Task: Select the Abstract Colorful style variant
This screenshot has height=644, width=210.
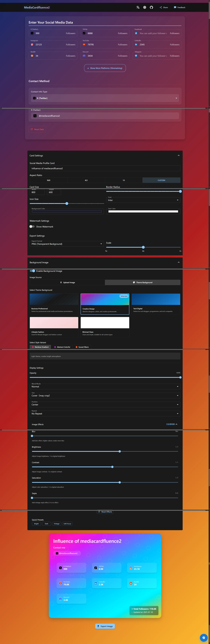Action: [62, 347]
